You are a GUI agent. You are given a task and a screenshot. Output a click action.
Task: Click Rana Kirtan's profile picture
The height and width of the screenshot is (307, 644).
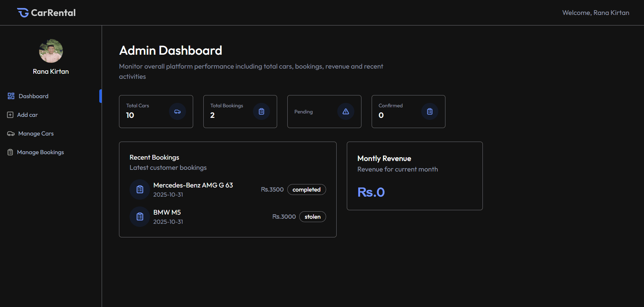(x=51, y=51)
